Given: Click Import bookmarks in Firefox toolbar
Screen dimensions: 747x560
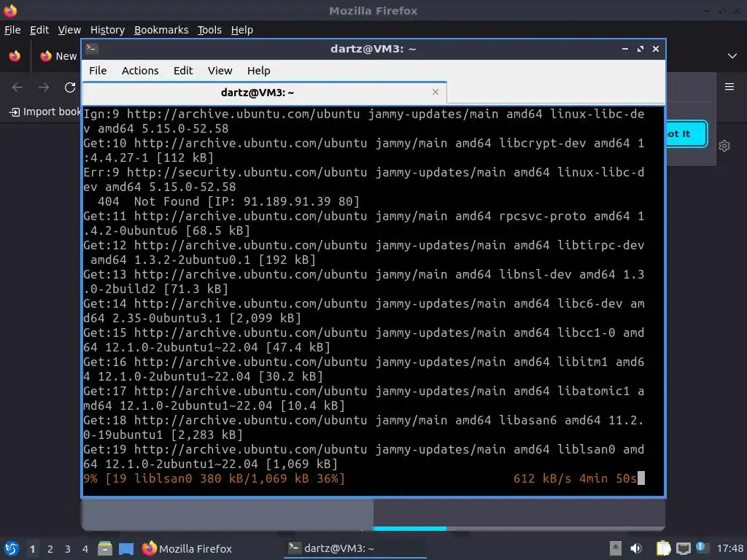Looking at the screenshot, I should [x=45, y=112].
